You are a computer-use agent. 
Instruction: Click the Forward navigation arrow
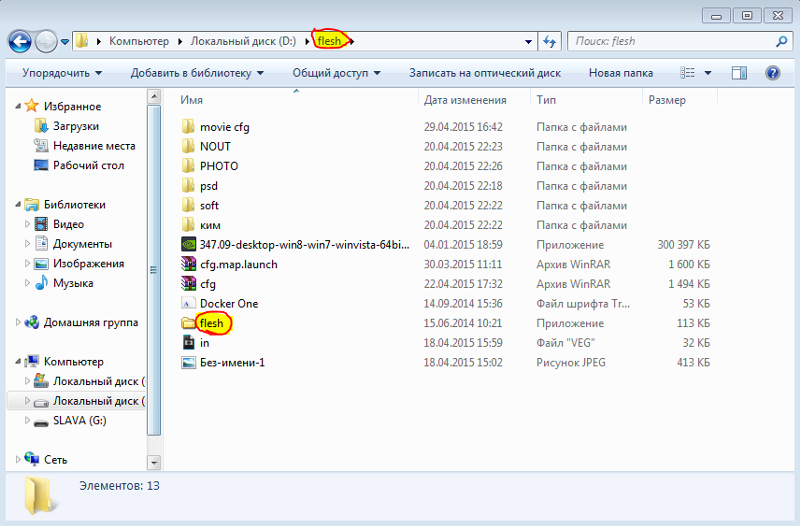[46, 41]
